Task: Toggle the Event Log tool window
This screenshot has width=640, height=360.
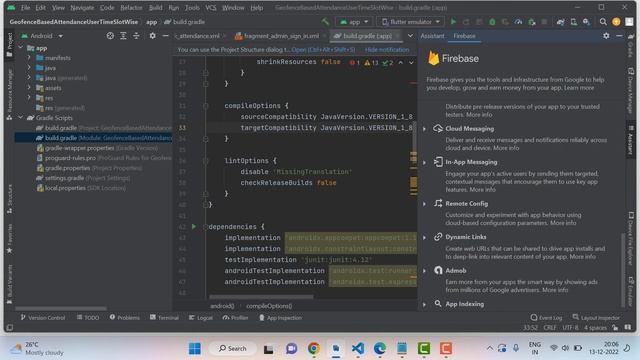Action: (x=546, y=318)
